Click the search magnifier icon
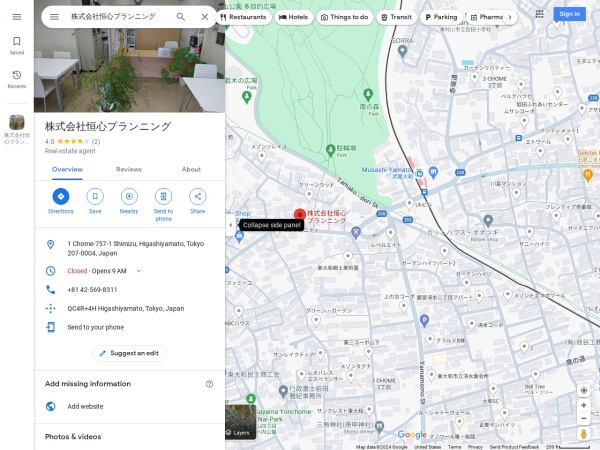600x450 pixels. (181, 17)
